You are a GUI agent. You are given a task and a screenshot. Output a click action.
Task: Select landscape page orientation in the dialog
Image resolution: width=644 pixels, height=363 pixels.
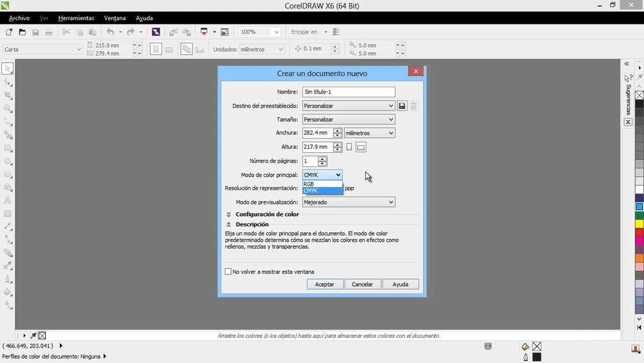tap(361, 147)
